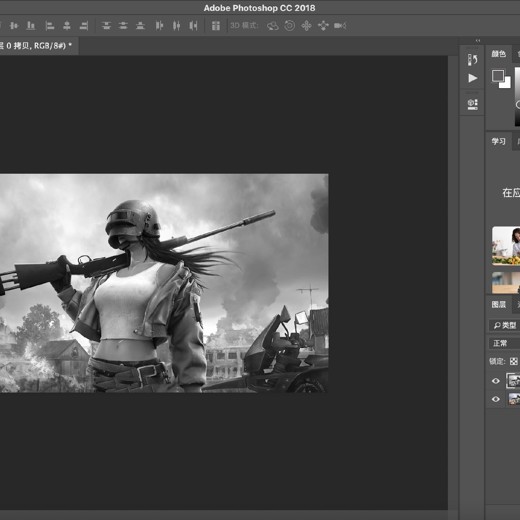Open the History panel icon

pyautogui.click(x=472, y=60)
